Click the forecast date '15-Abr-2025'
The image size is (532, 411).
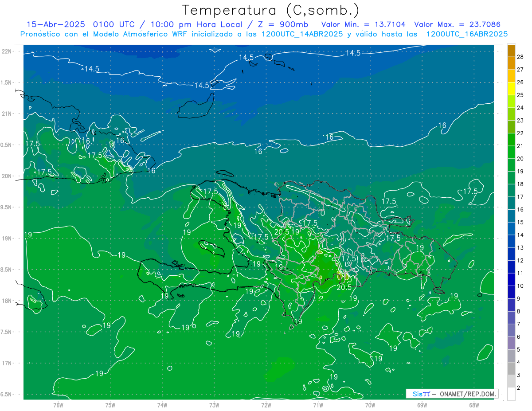click(x=56, y=24)
